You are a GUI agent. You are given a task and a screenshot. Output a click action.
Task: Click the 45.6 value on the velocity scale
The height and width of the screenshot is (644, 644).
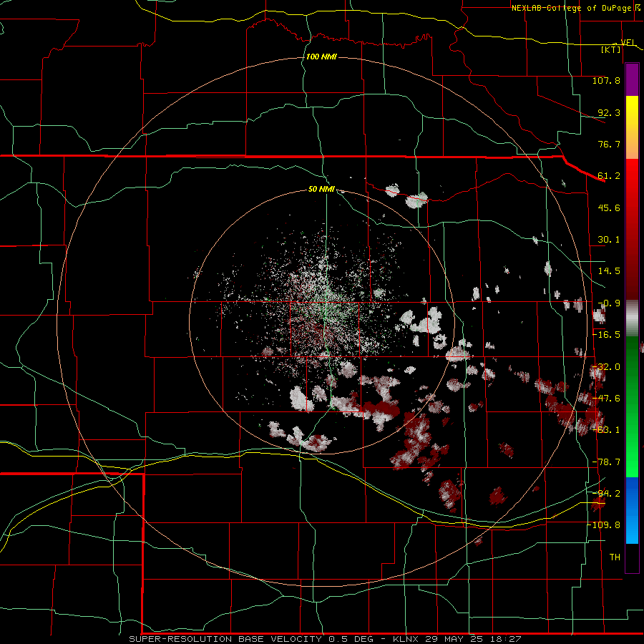coord(609,208)
